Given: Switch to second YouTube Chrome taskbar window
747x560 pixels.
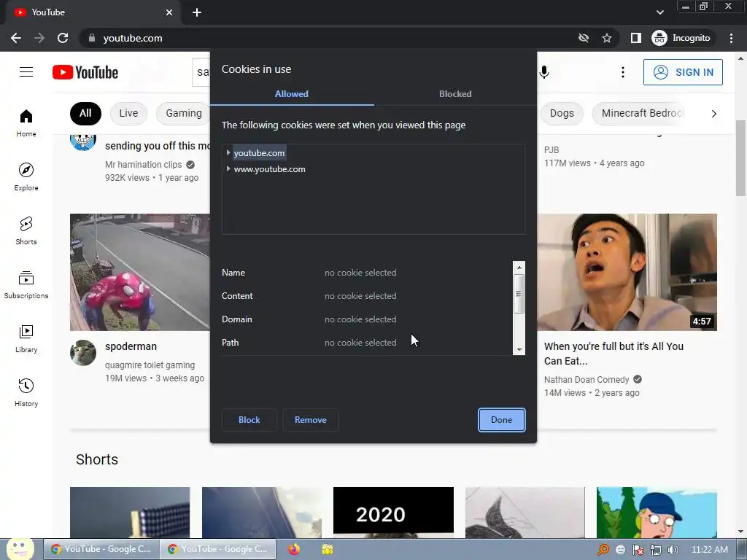Looking at the screenshot, I should point(218,549).
